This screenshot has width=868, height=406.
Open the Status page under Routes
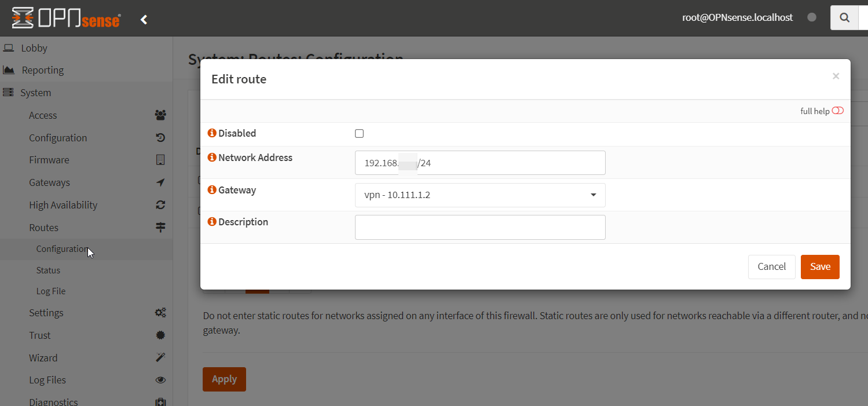[x=48, y=270]
